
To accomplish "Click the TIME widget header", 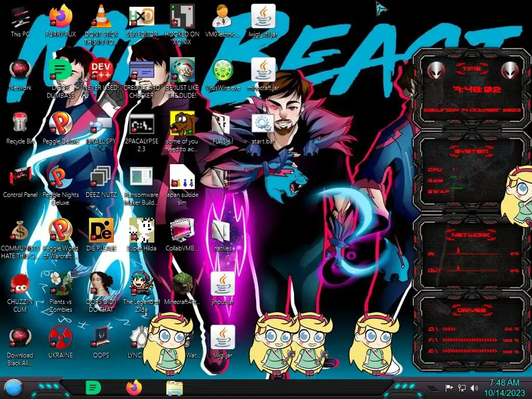I will pos(471,69).
